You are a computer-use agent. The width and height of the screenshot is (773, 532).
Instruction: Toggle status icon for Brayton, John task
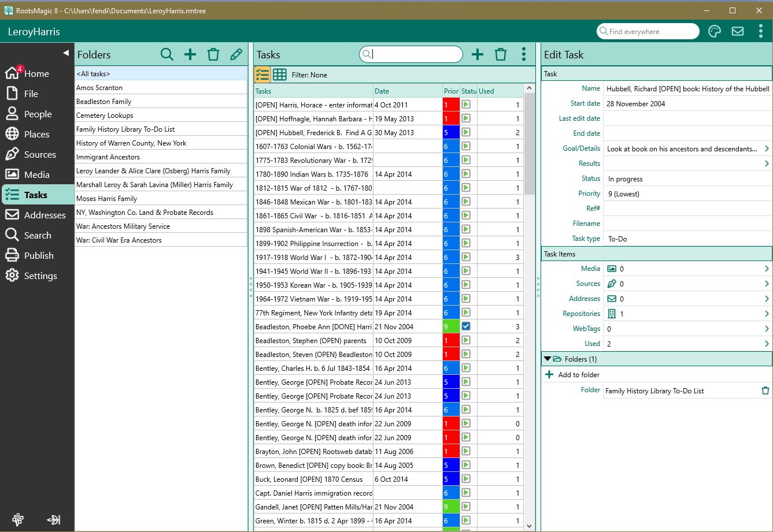[x=466, y=451]
